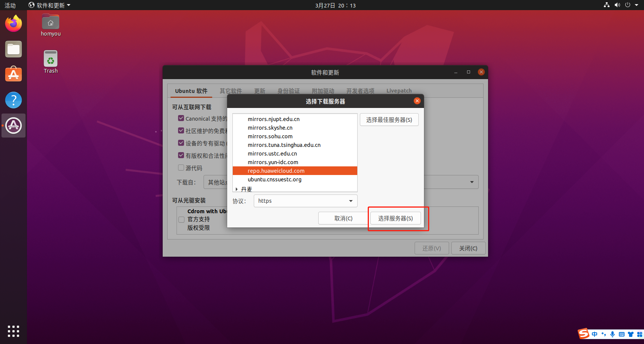644x344 pixels.
Task: Switch to the Updates tab
Action: 259,91
